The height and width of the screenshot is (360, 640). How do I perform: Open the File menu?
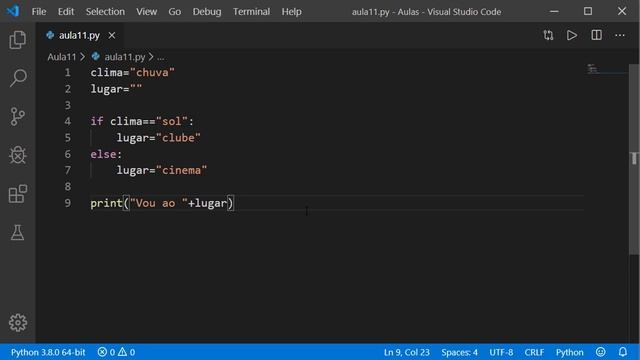coord(39,11)
